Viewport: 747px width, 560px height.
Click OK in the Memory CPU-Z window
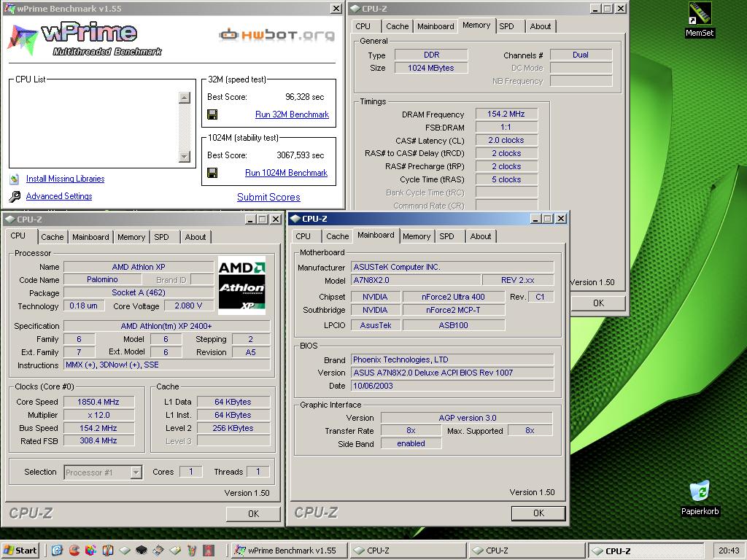pos(598,303)
